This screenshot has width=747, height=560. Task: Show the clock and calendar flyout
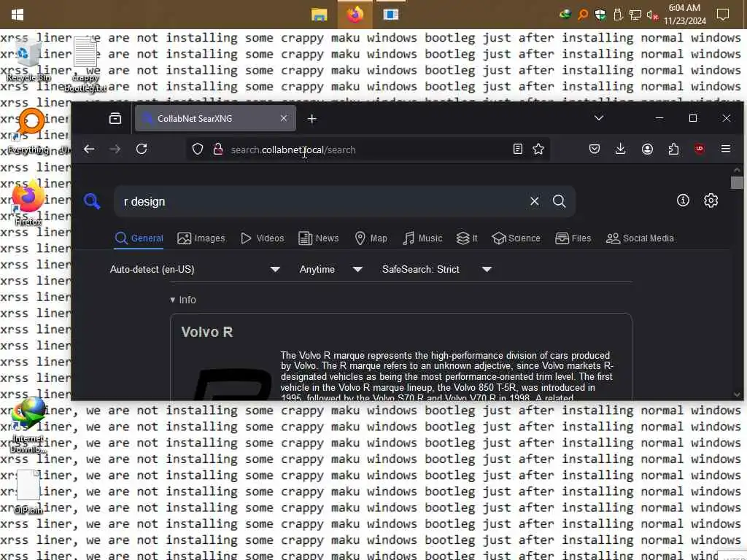[x=684, y=15]
